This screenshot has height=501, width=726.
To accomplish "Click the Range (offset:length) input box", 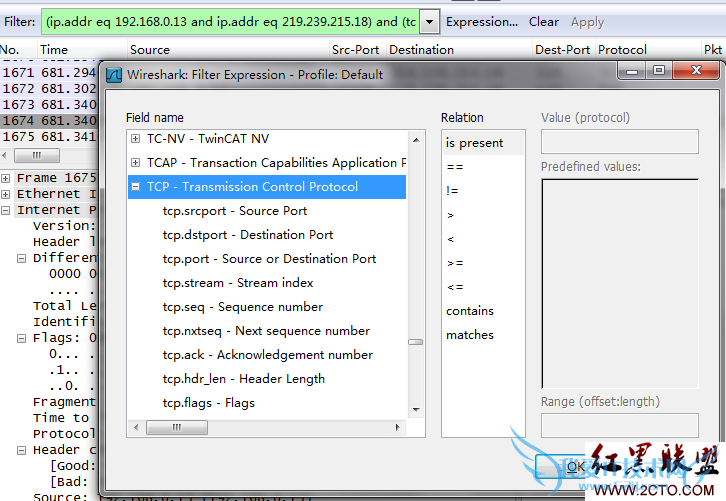I will click(x=620, y=426).
